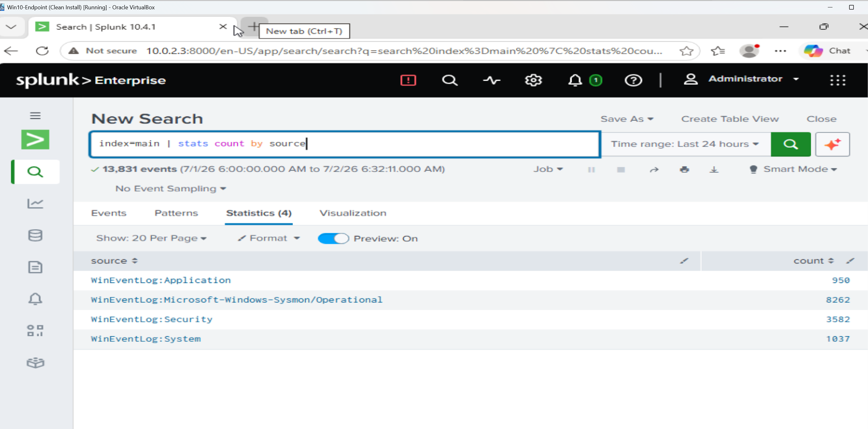Select the Search icon in left sidebar
The image size is (868, 429).
click(35, 172)
